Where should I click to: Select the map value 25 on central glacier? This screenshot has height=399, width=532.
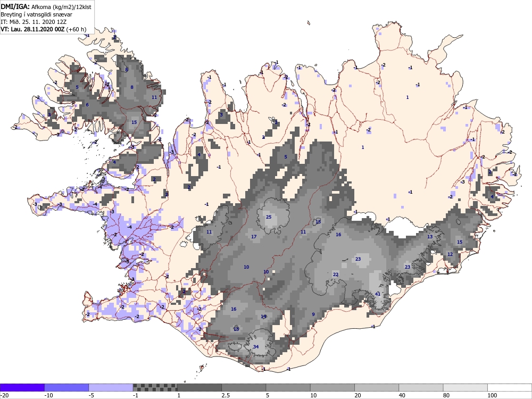click(269, 217)
